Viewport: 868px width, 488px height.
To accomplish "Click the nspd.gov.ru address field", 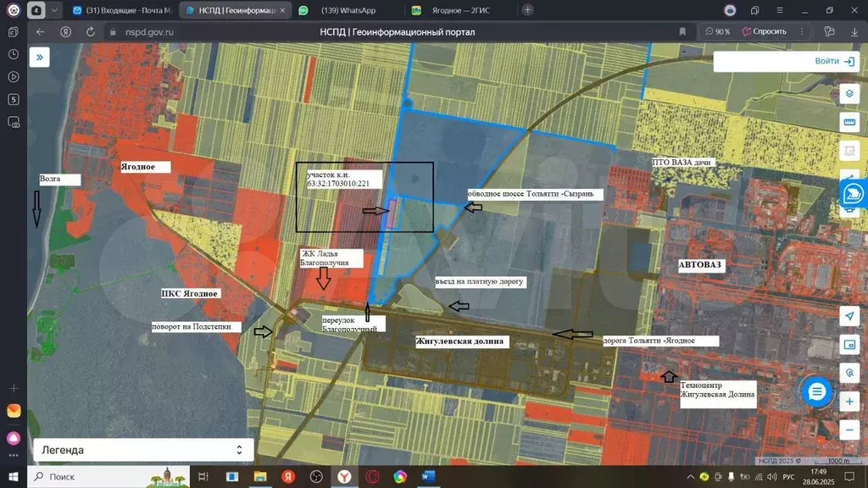I will tap(149, 32).
